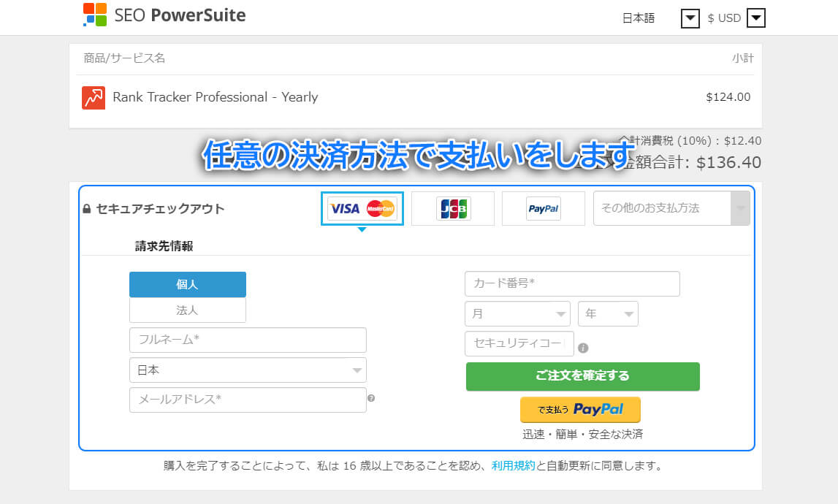Viewport: 838px width, 504px height.
Task: Open その他のお支払方法 dropdown
Action: coord(671,208)
